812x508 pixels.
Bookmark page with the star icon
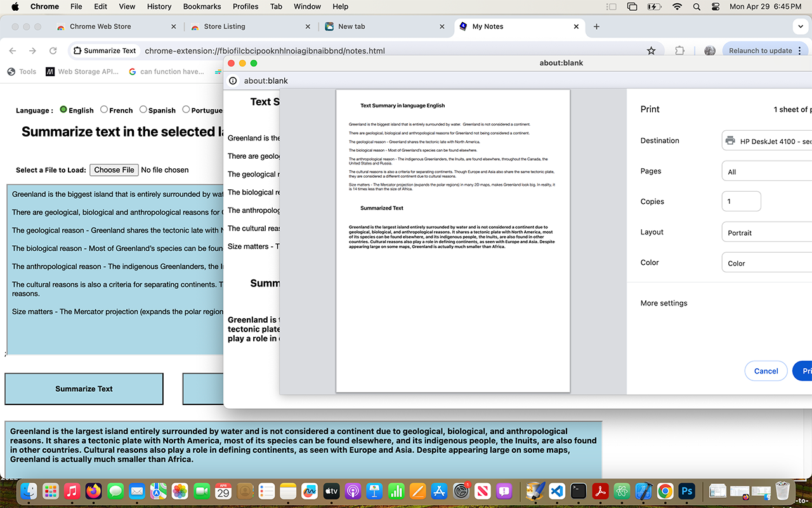click(651, 51)
